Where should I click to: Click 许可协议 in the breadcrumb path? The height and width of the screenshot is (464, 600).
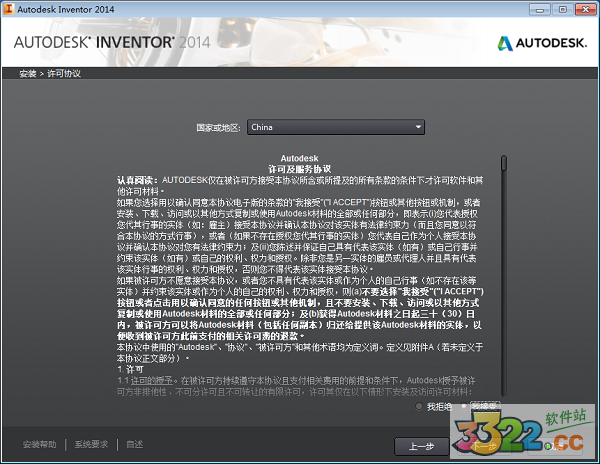(64, 73)
